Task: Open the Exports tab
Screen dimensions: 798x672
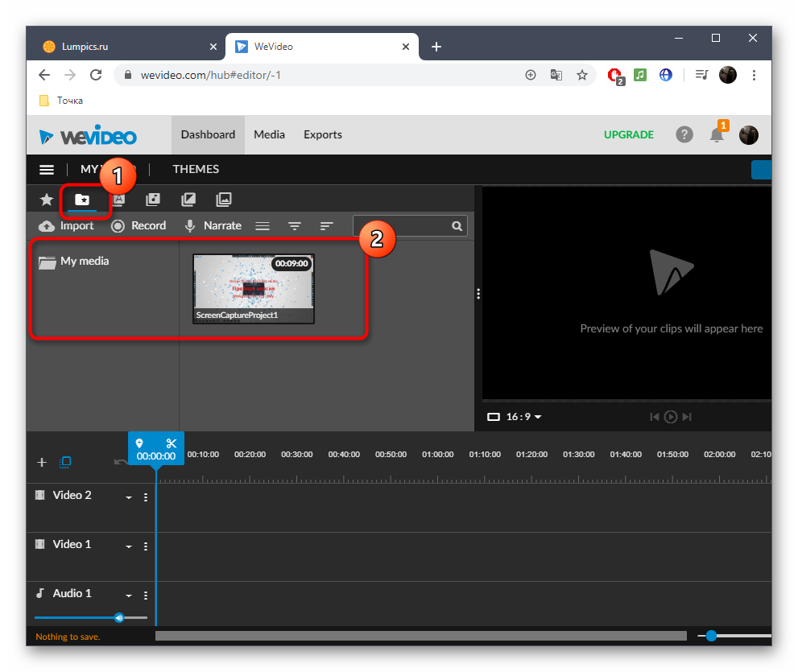Action: click(x=322, y=134)
